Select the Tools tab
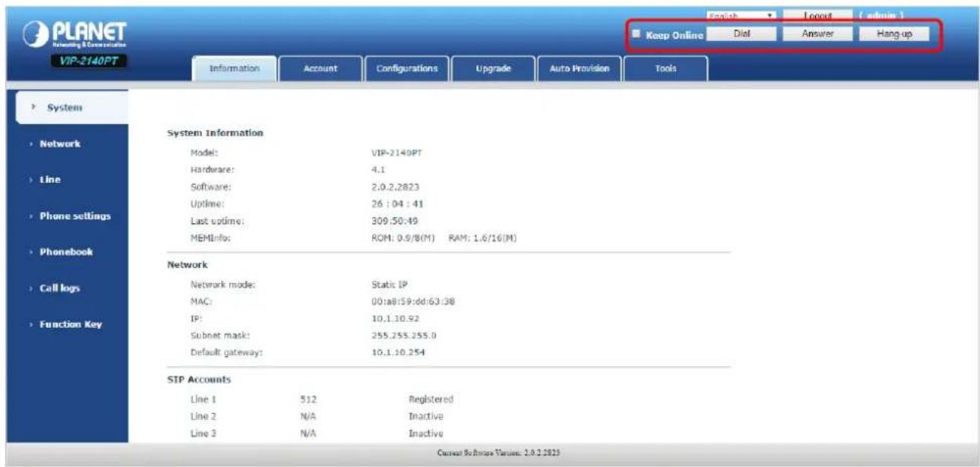 point(665,68)
